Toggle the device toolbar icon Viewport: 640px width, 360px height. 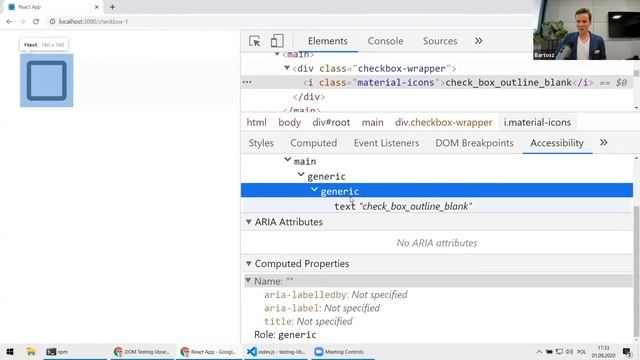277,41
